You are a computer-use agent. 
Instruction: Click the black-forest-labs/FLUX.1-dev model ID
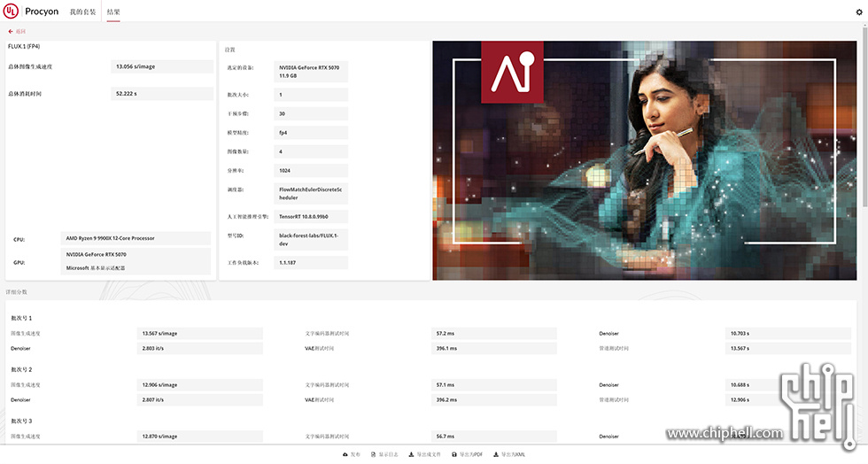tap(311, 239)
